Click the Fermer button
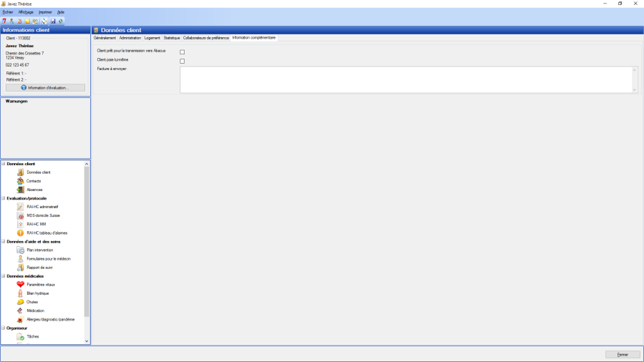Screen dimensions: 644x362 click(623, 355)
